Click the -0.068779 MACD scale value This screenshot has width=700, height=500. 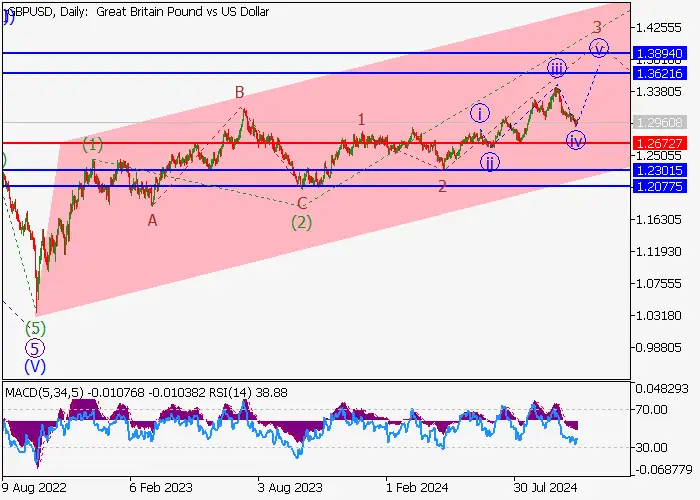point(664,470)
